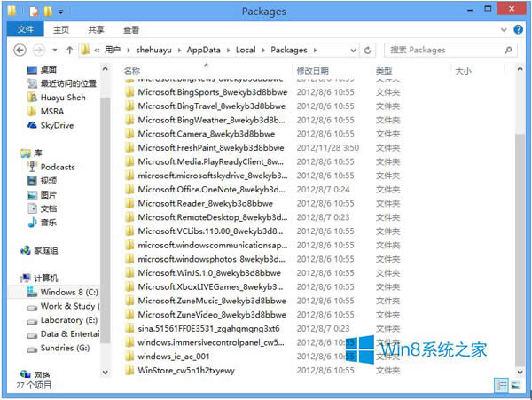Refresh the Packages folder view
532x400 pixels.
point(367,51)
